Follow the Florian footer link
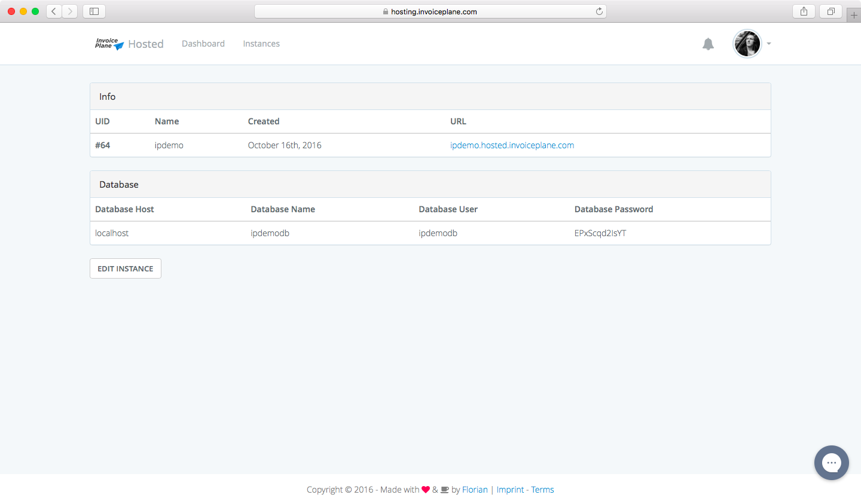This screenshot has height=504, width=861. 475,490
